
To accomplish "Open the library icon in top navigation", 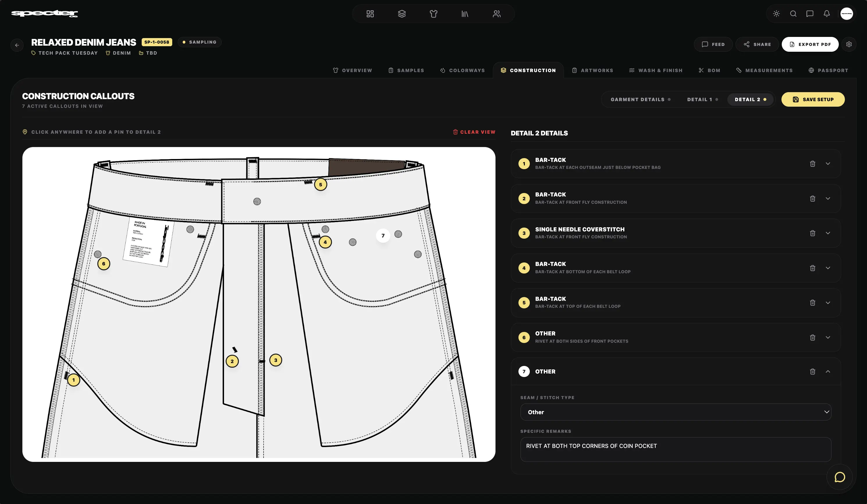I will pyautogui.click(x=465, y=14).
